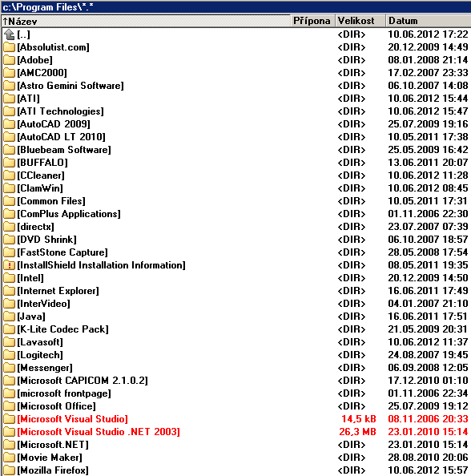Click the AMC2000 folder icon
Image resolution: width=471 pixels, height=476 pixels.
tap(10, 73)
